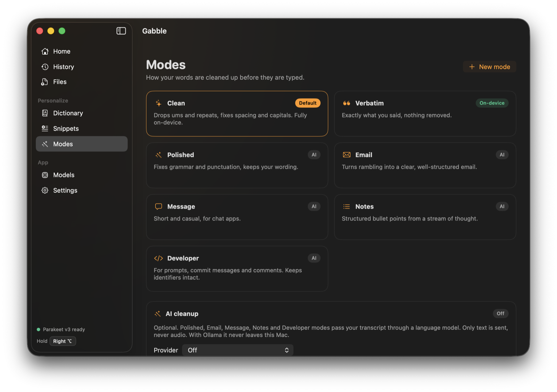Image resolution: width=557 pixels, height=392 pixels.
Task: Click the On-device badge on Verbatim
Action: tap(492, 103)
